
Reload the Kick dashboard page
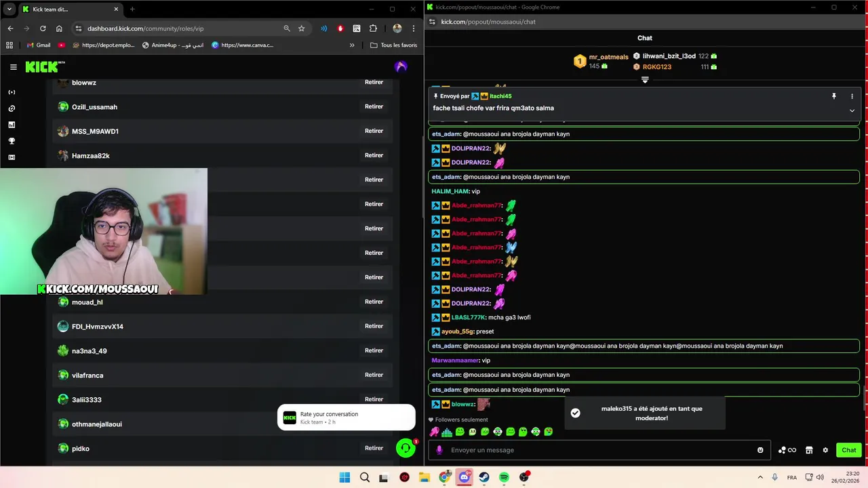pyautogui.click(x=43, y=28)
